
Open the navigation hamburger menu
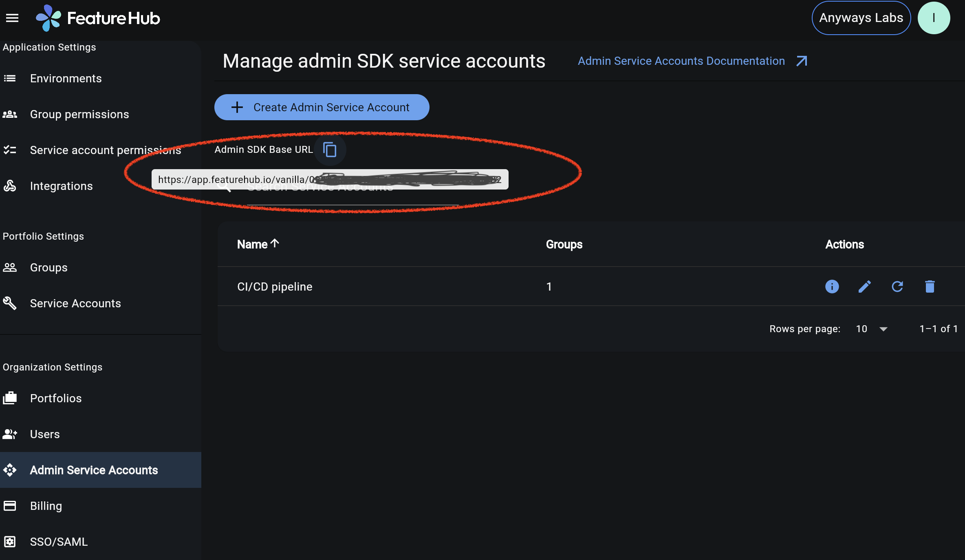(12, 18)
